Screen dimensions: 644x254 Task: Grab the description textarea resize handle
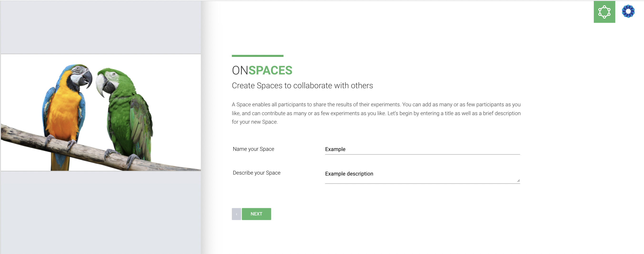point(518,181)
